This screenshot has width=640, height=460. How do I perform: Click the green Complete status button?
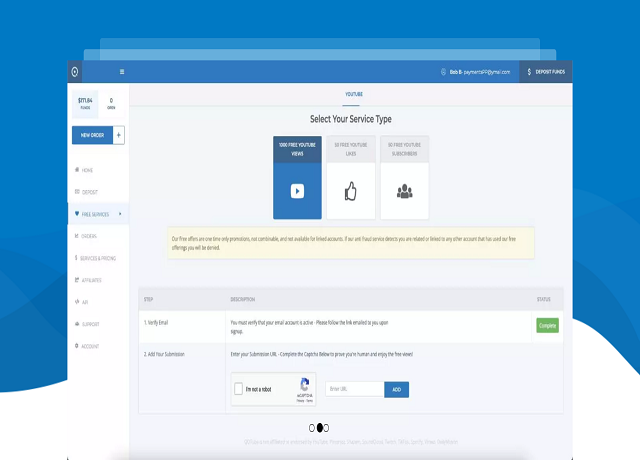click(547, 325)
